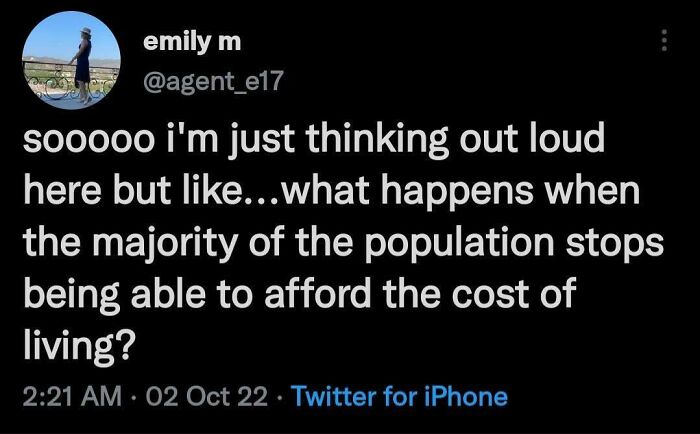Open the Twitter for iPhone source link
This screenshot has height=434, width=700.
pos(399,396)
